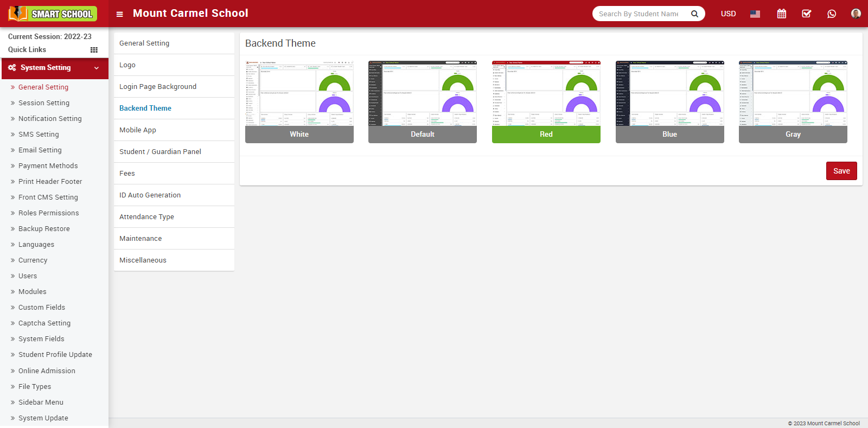The width and height of the screenshot is (868, 428).
Task: Open the calendar icon in header
Action: pyautogui.click(x=781, y=14)
